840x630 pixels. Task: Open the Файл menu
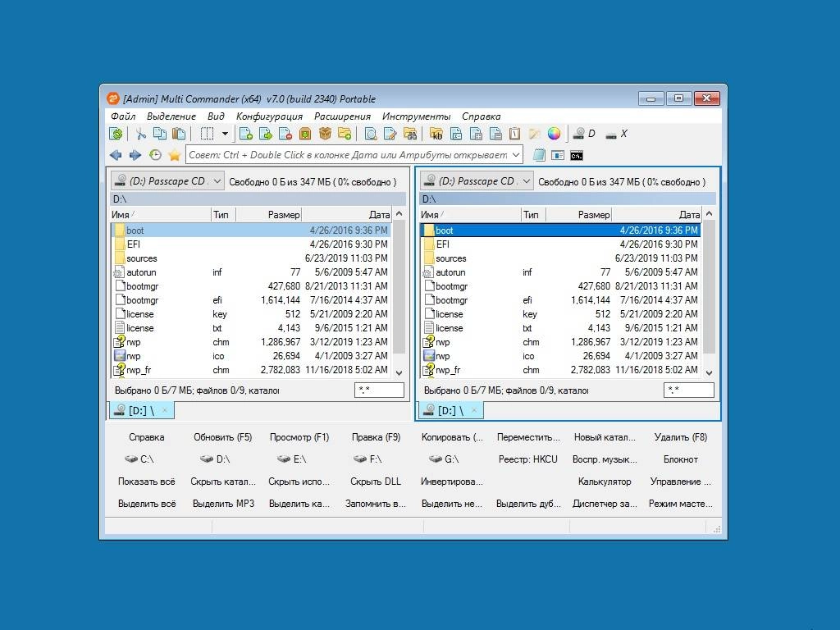click(x=123, y=116)
